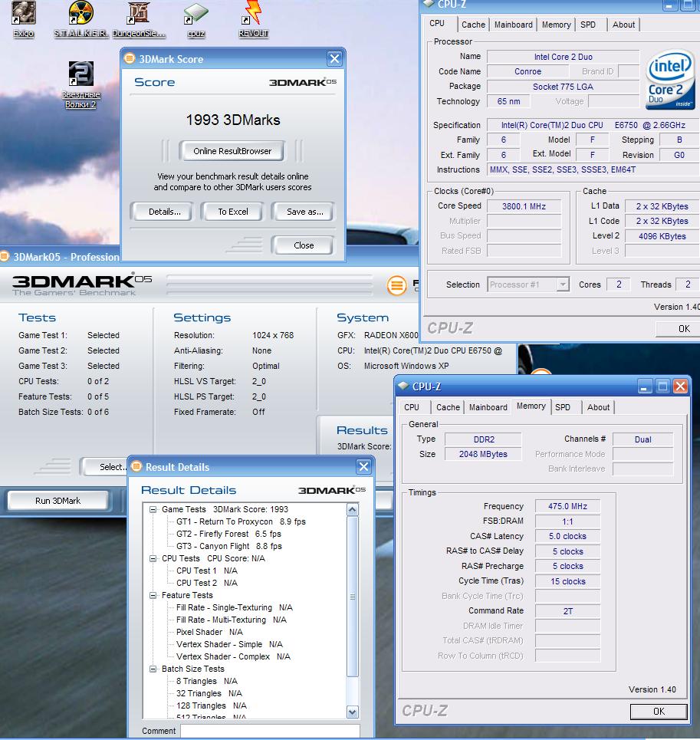
Task: Click the Result Details vertical scrollbar thumb
Action: click(x=353, y=597)
